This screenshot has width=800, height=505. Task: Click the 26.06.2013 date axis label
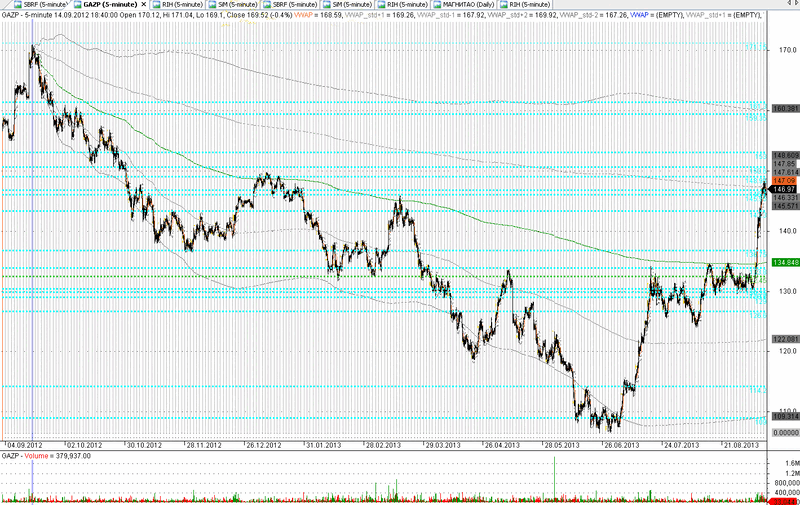point(621,445)
